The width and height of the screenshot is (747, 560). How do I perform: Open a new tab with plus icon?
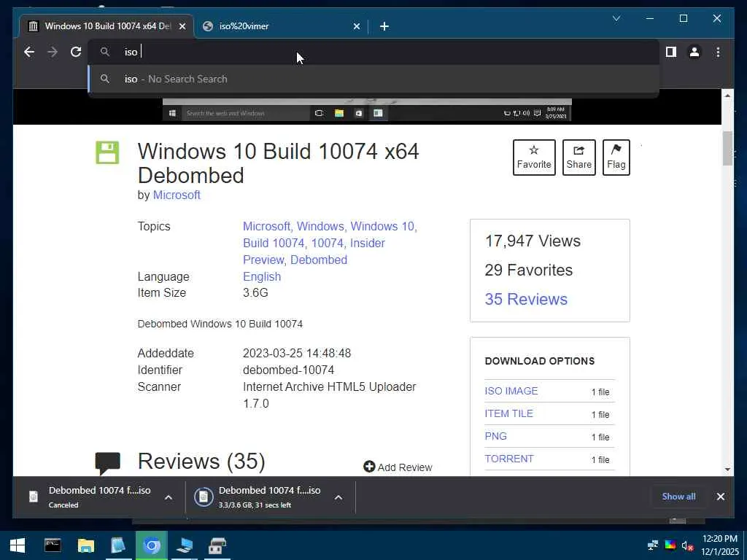[384, 26]
